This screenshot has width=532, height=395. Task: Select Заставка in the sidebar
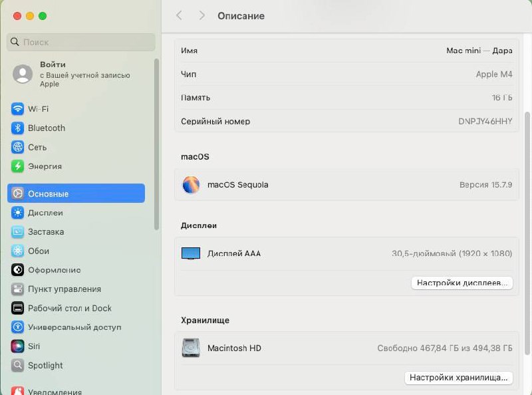tap(76, 232)
